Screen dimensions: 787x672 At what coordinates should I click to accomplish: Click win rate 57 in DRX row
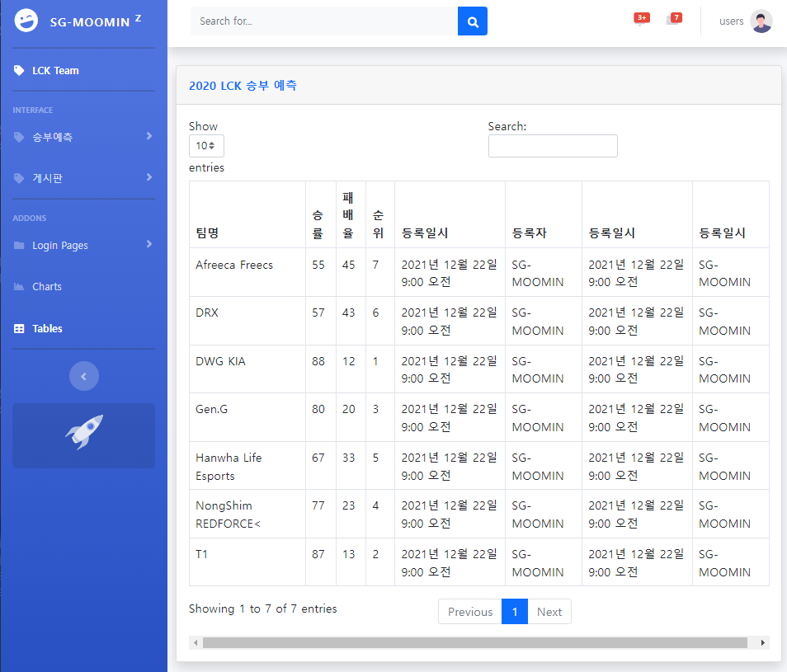coord(318,313)
